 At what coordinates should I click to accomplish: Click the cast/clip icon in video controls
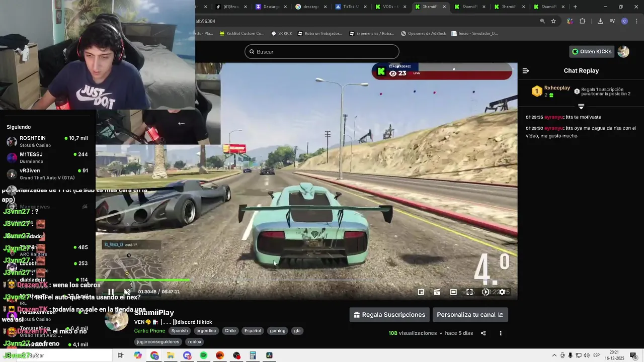[x=437, y=292]
